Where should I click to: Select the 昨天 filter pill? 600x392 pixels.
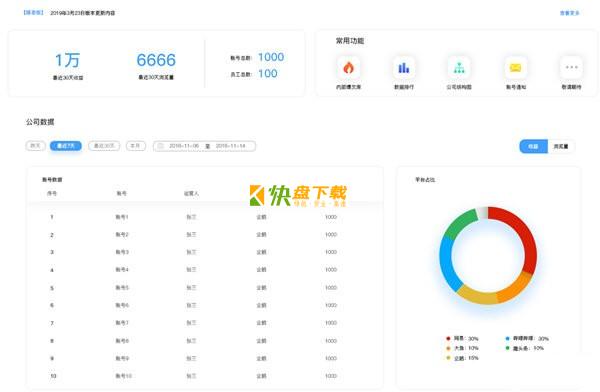point(36,146)
